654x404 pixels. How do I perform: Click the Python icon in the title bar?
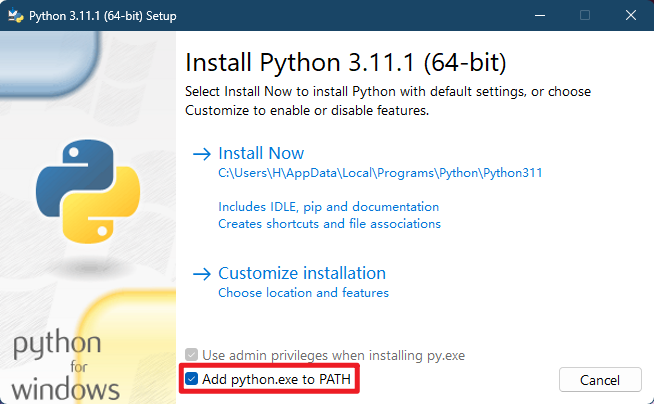click(15, 15)
